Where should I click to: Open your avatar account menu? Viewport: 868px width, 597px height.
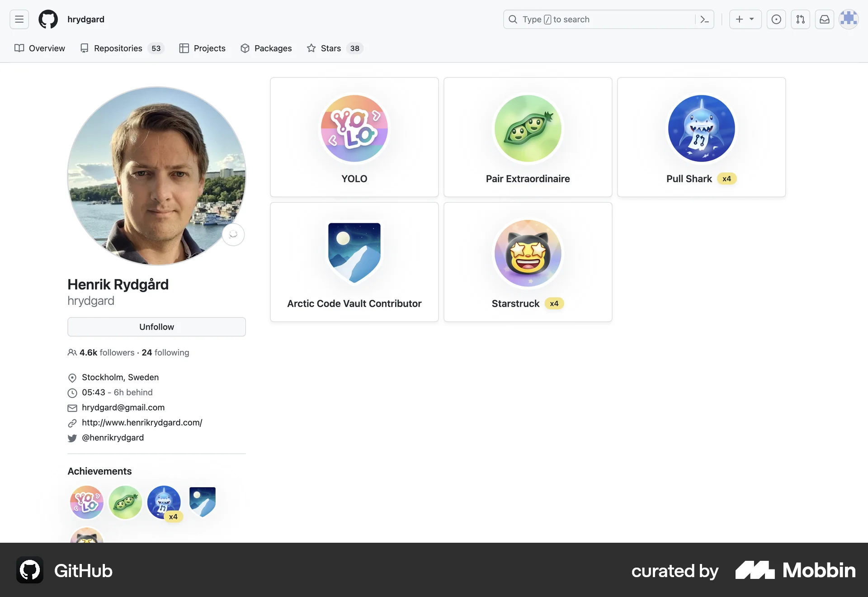[849, 19]
